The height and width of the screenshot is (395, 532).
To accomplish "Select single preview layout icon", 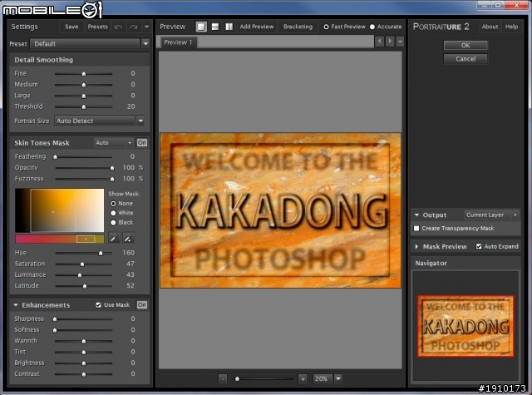I will (201, 27).
